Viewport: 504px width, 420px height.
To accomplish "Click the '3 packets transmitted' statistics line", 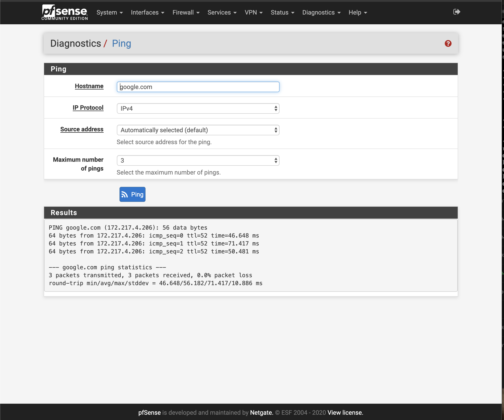I will click(151, 275).
